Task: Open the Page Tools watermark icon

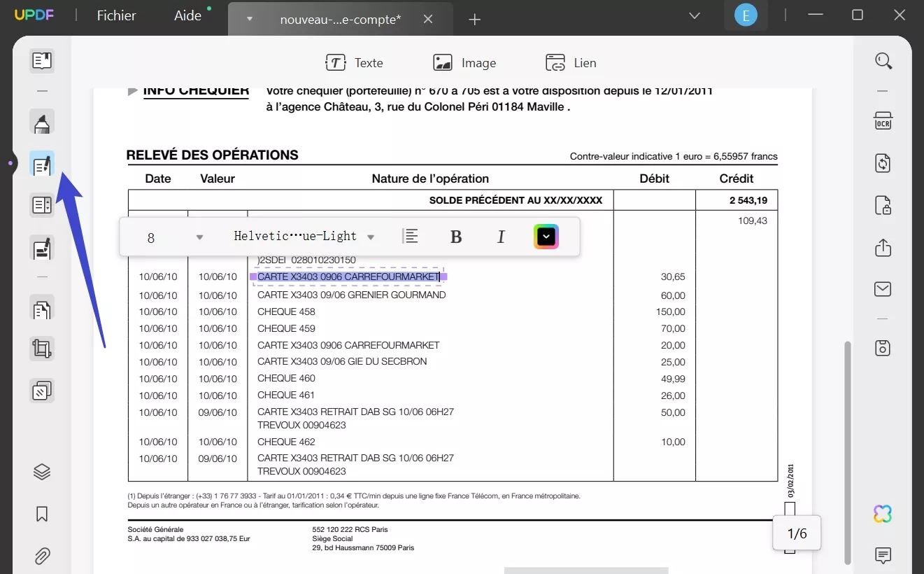Action: [42, 390]
